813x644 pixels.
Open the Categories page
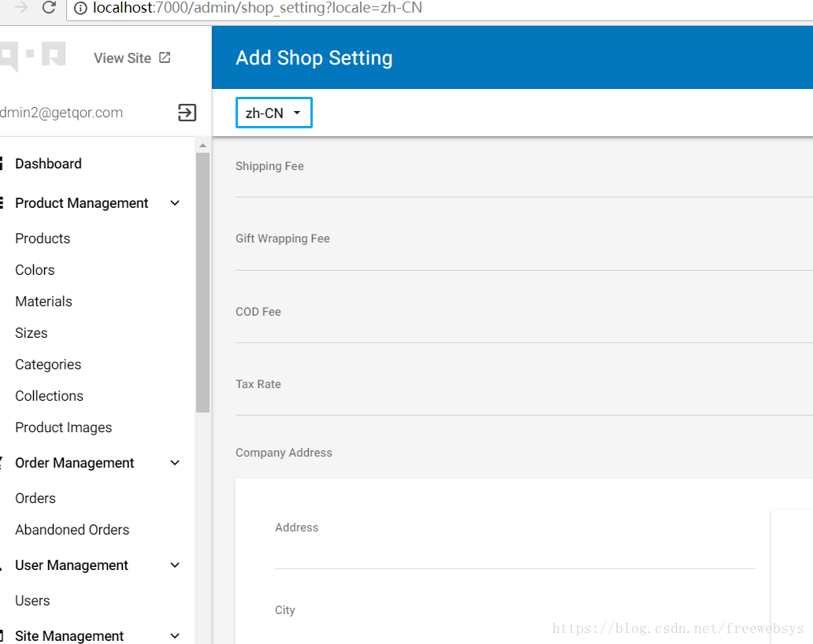48,365
